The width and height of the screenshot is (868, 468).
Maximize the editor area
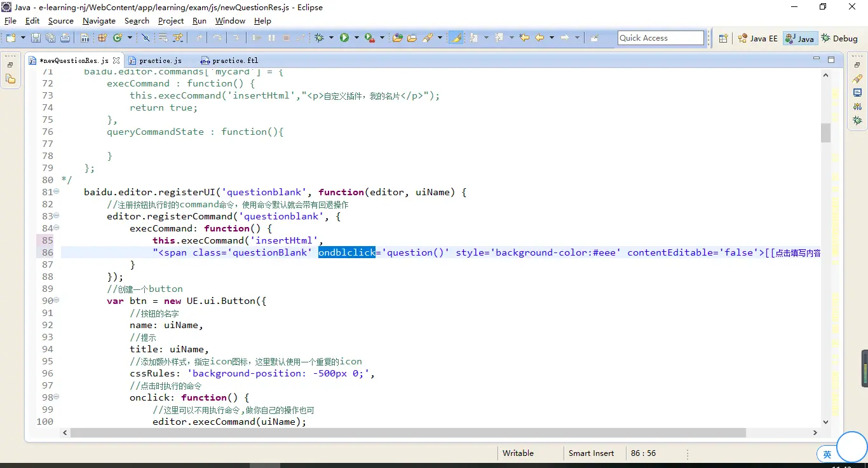click(831, 60)
